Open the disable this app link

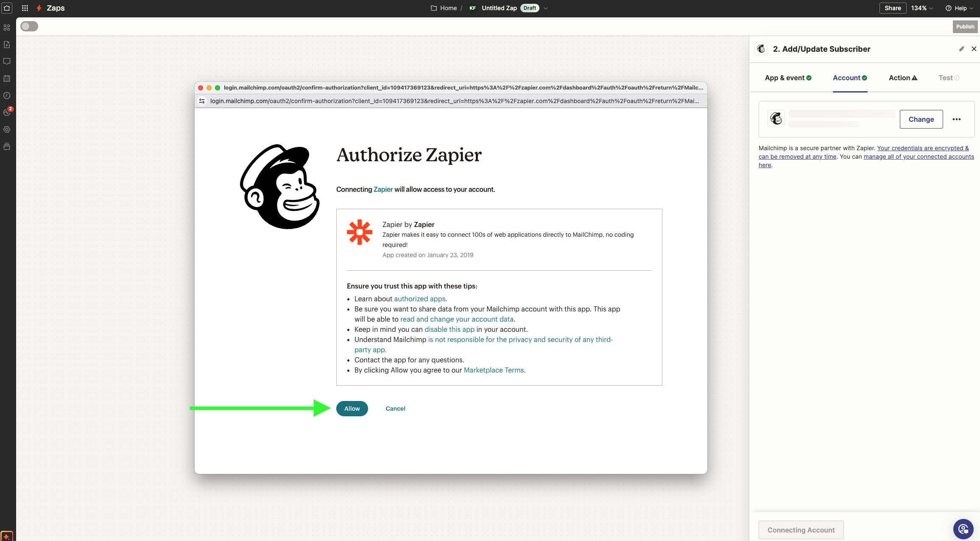coord(450,329)
